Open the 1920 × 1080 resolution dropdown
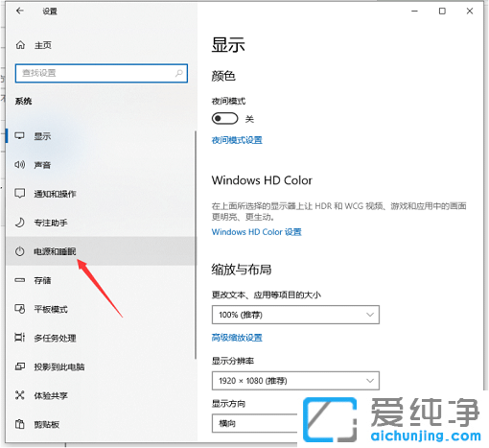This screenshot has width=489, height=448. point(295,381)
